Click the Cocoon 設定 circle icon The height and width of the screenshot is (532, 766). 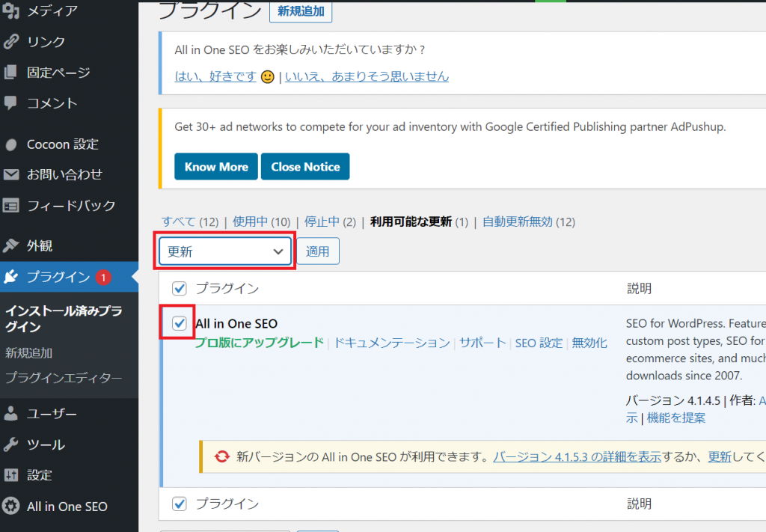pyautogui.click(x=10, y=144)
